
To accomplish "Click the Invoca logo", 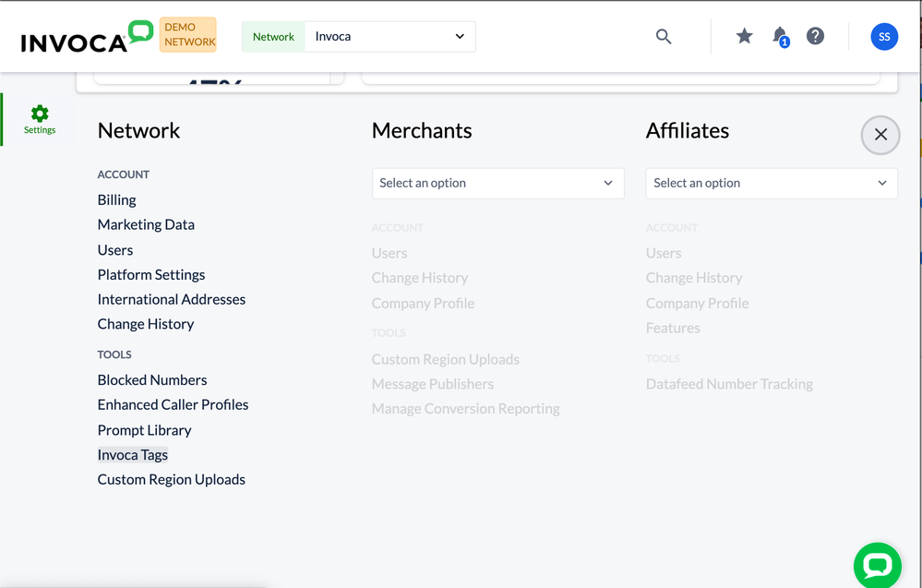I will (x=87, y=36).
